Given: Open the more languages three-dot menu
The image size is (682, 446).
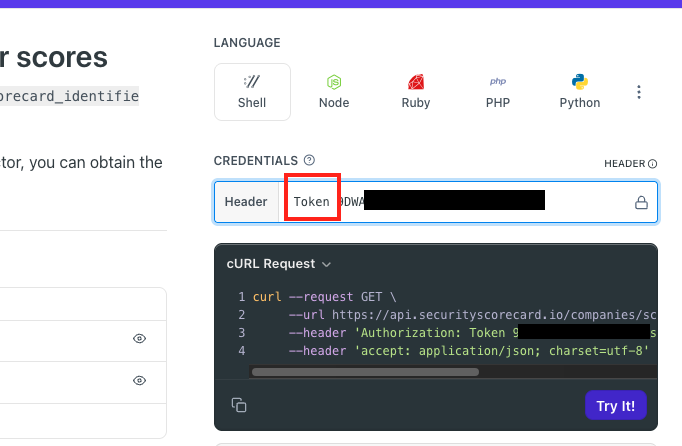Looking at the screenshot, I should pos(639,92).
